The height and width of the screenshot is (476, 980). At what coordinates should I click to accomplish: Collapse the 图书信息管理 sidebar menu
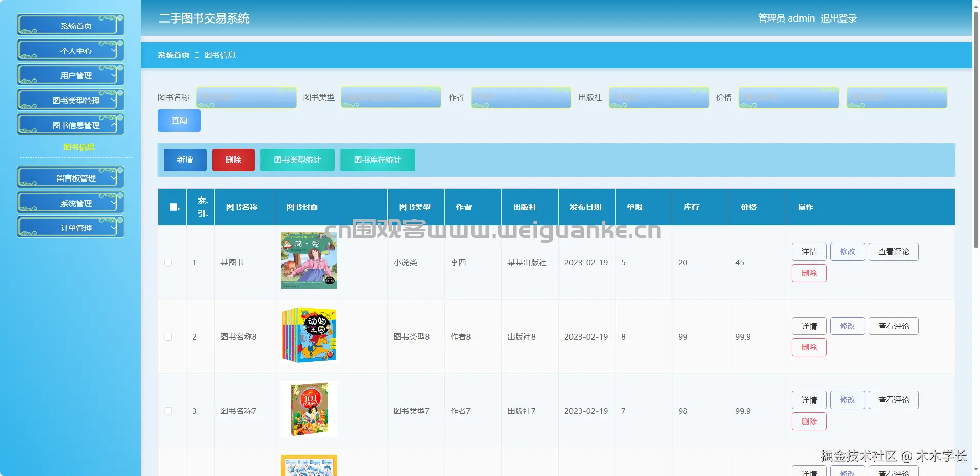71,125
